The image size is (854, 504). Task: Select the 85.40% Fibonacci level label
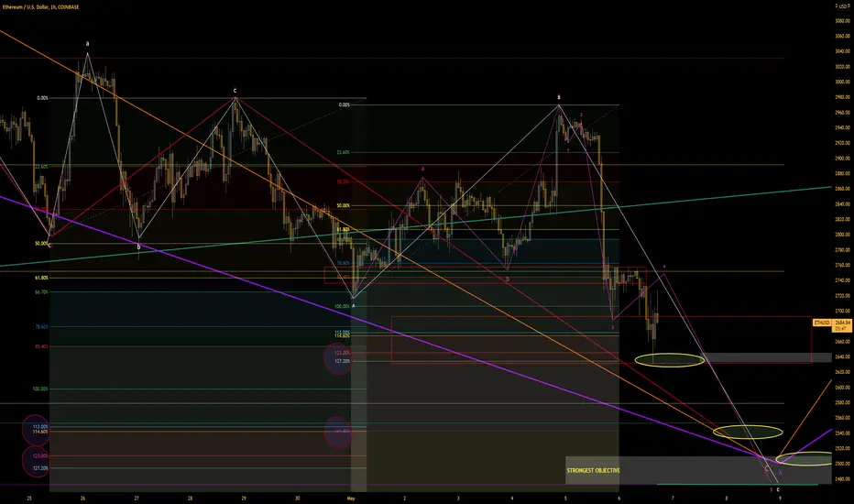tap(41, 346)
